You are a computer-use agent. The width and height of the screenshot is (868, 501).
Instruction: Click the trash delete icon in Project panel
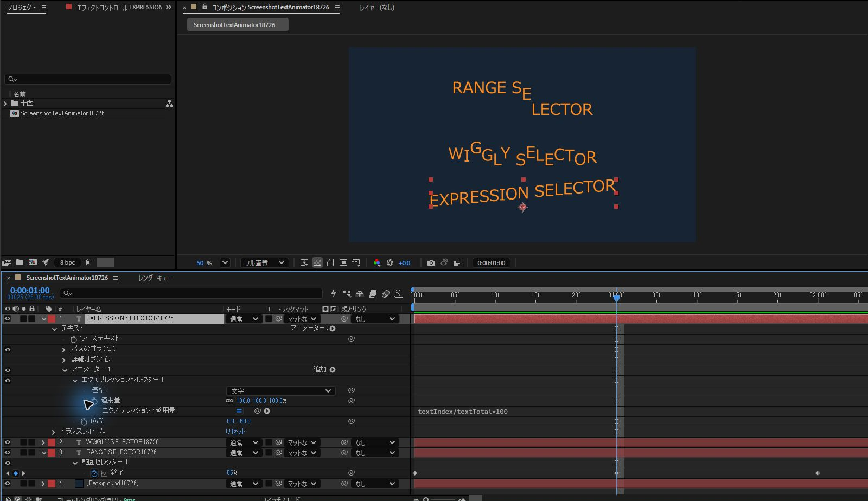click(89, 262)
